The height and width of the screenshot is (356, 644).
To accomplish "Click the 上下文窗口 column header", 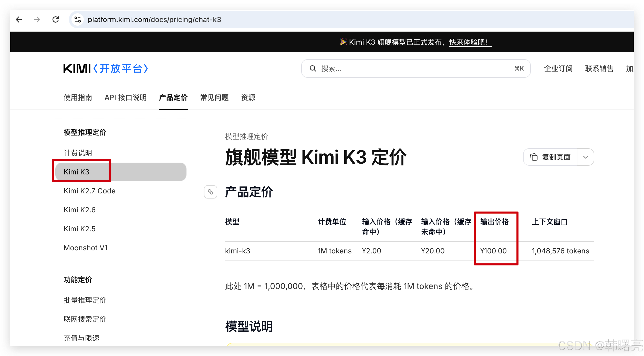I will (x=550, y=222).
